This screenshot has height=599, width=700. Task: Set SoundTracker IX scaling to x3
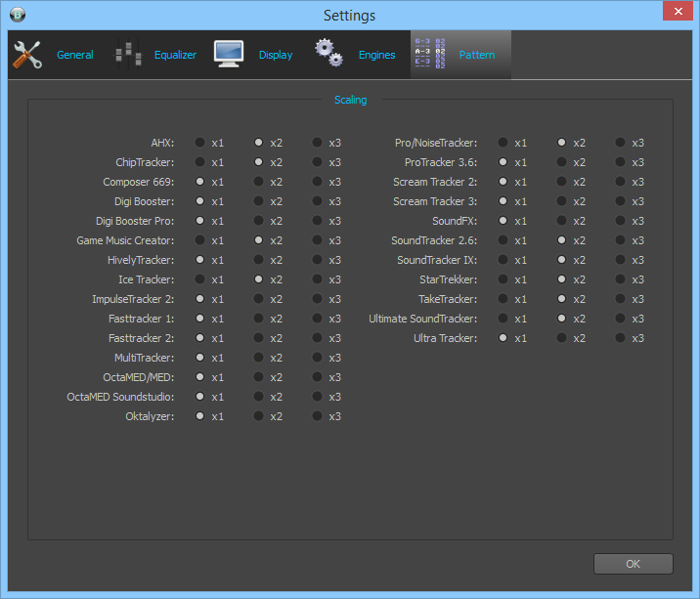tap(620, 260)
